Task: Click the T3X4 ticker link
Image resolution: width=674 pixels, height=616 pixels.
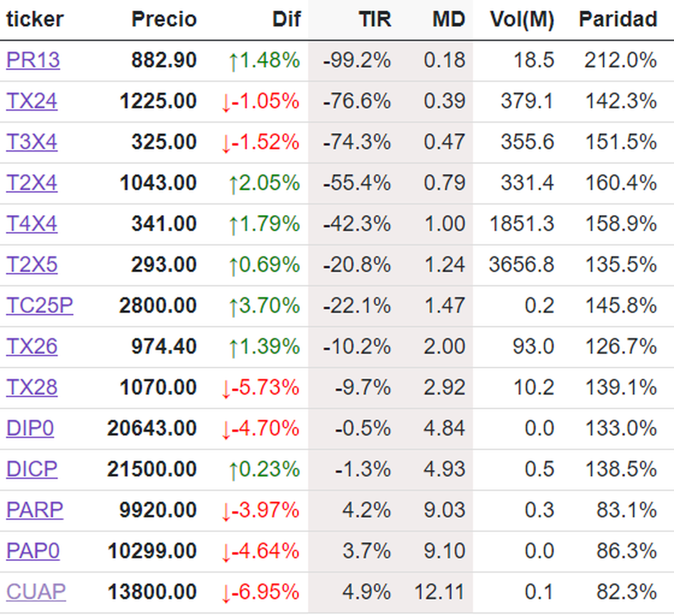Action: tap(31, 142)
